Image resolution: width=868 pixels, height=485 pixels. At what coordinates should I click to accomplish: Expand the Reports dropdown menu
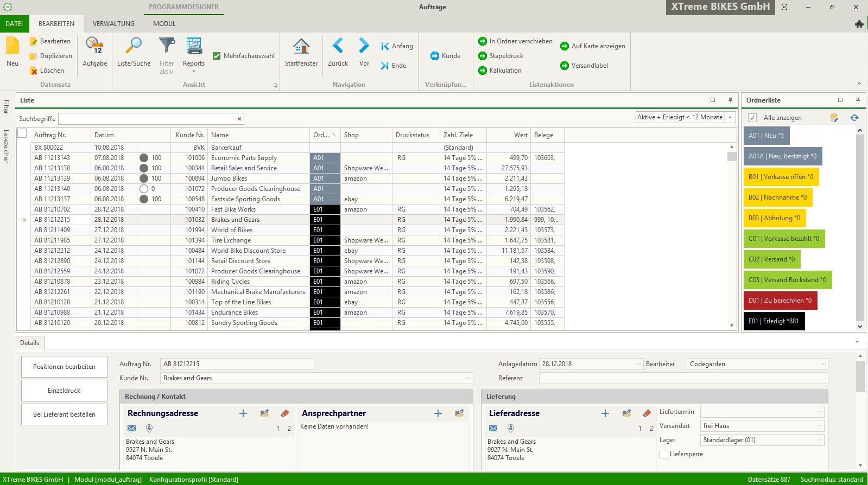[194, 71]
